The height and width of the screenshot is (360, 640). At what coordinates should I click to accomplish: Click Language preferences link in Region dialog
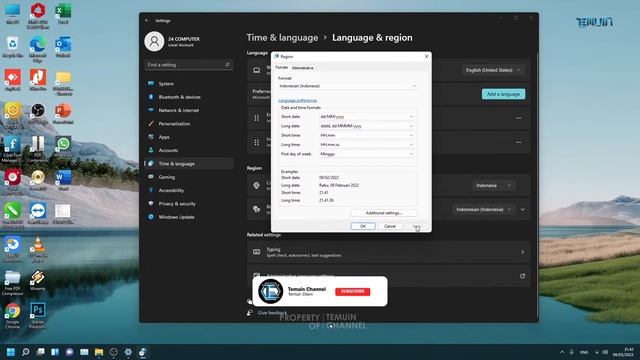pos(298,100)
